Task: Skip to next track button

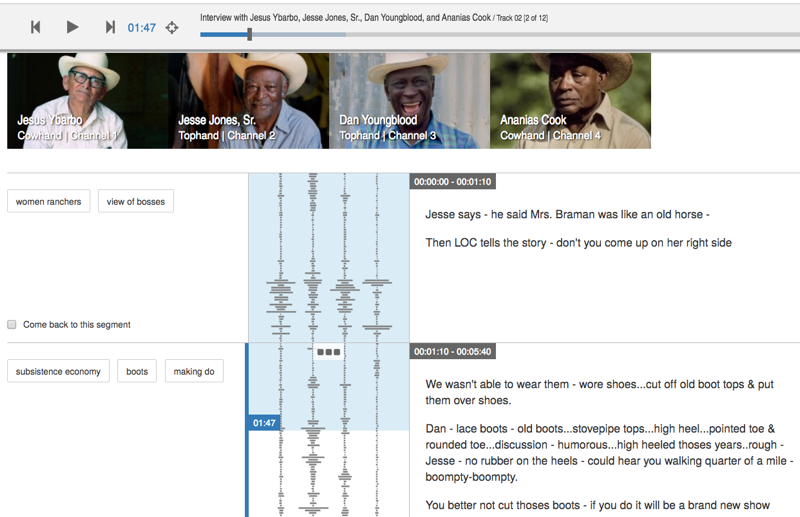Action: [110, 27]
